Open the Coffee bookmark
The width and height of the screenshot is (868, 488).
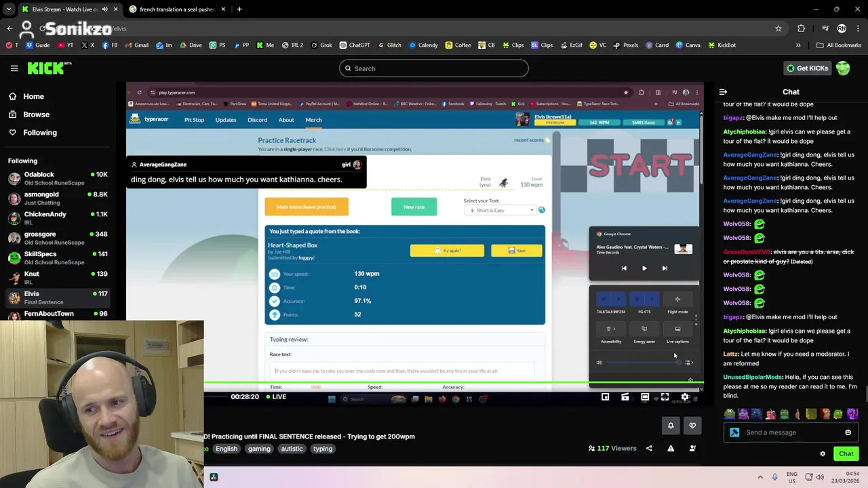(458, 45)
